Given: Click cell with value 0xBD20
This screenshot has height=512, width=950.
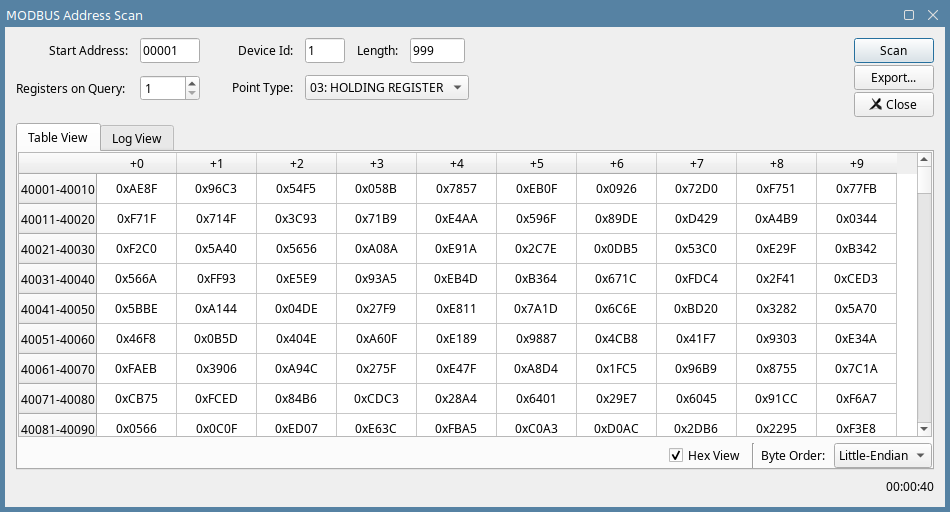Looking at the screenshot, I should pos(697,308).
